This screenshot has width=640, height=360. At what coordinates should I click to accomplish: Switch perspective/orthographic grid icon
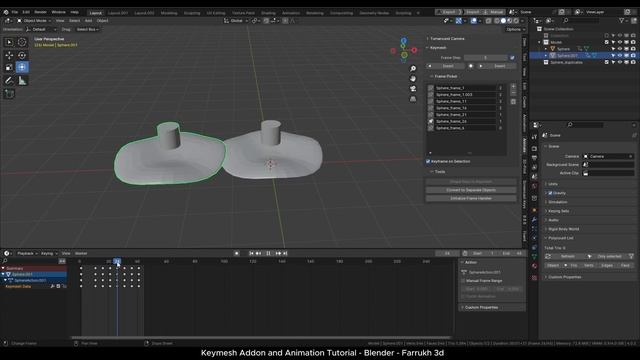click(413, 99)
